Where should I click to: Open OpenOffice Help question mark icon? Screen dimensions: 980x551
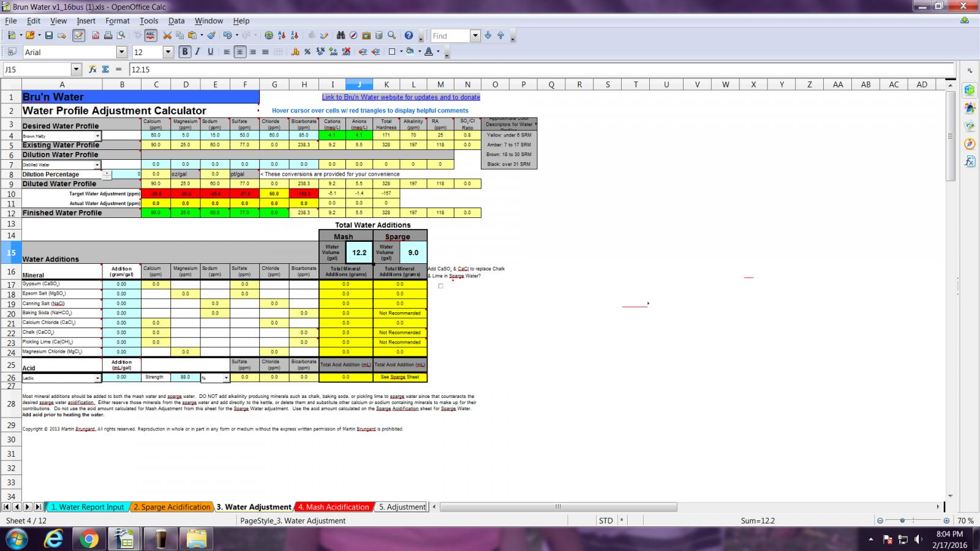click(x=409, y=36)
